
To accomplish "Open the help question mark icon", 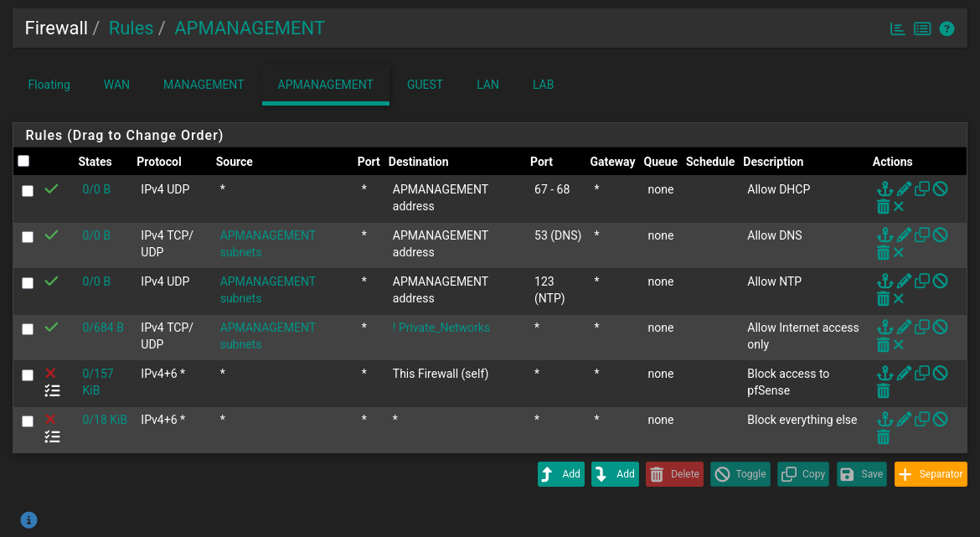I will (x=946, y=28).
